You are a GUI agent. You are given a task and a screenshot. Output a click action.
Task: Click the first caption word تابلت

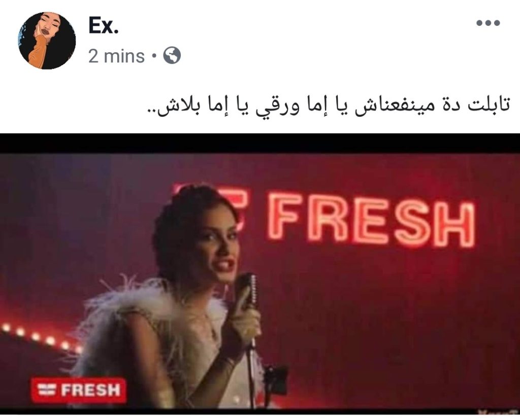coord(489,107)
